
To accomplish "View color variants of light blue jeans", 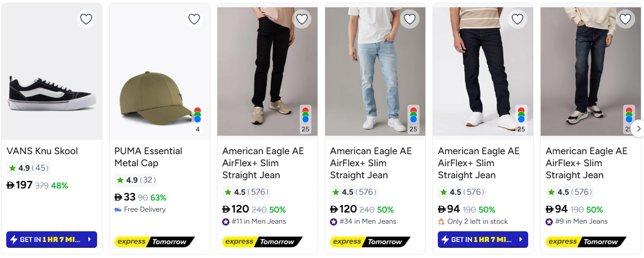I will [x=413, y=120].
